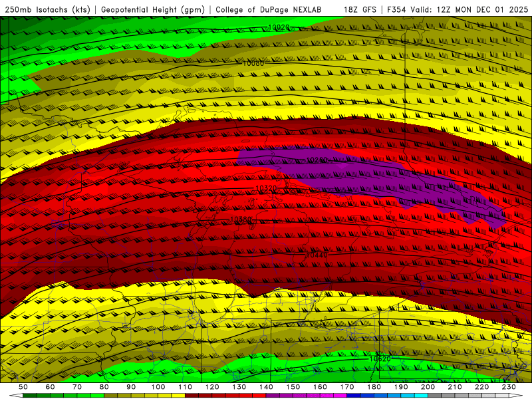Click the 10080 height contour label
Image resolution: width=532 pixels, height=399 pixels.
click(x=253, y=63)
